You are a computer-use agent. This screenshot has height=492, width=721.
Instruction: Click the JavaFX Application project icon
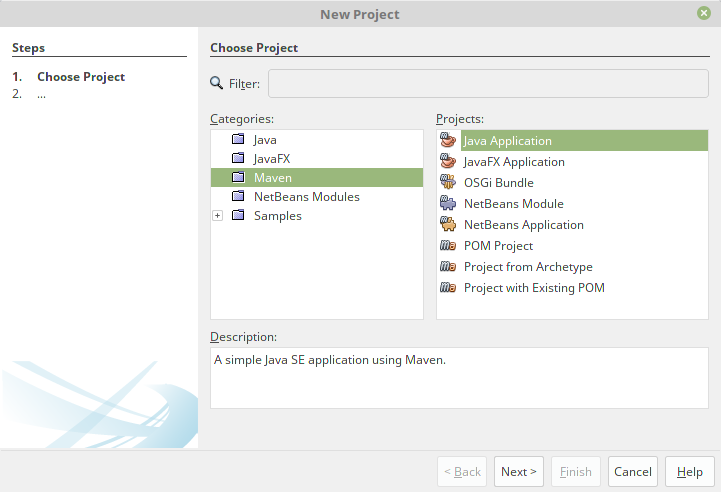(x=448, y=161)
